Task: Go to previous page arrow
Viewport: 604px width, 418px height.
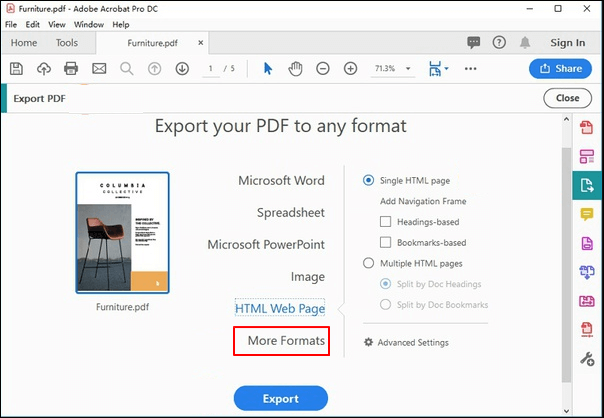Action: pyautogui.click(x=154, y=69)
